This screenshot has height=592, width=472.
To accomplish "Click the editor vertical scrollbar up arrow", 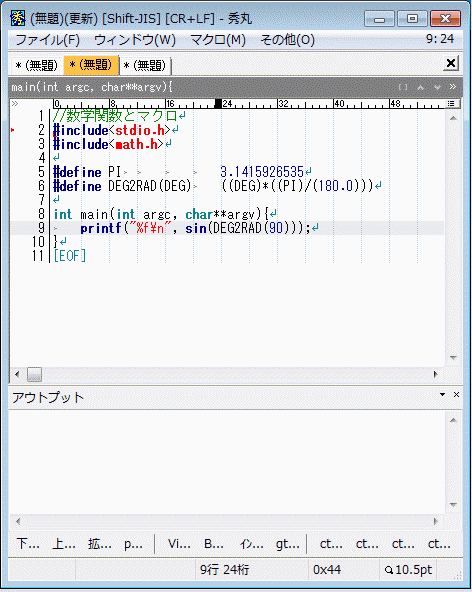I will (x=453, y=118).
